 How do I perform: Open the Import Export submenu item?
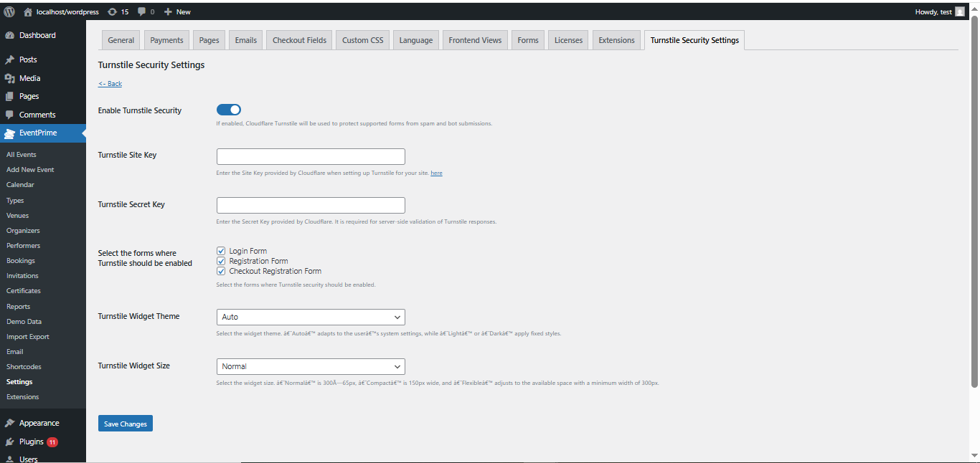(28, 337)
